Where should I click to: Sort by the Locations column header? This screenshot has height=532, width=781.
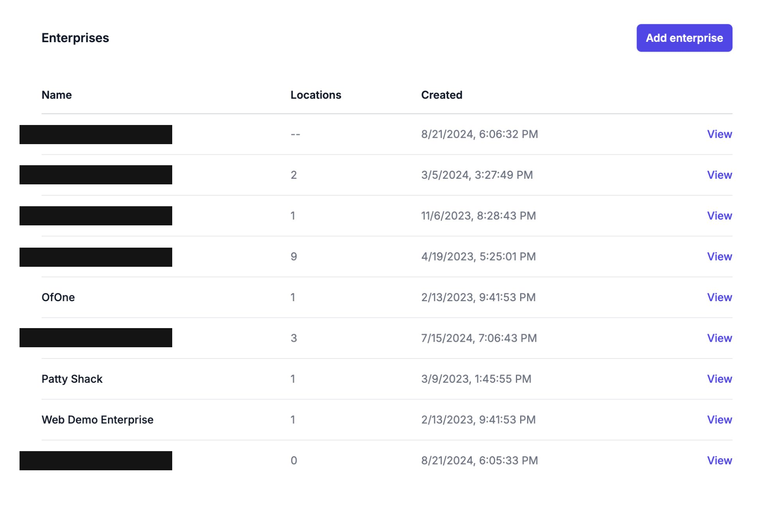pos(316,95)
